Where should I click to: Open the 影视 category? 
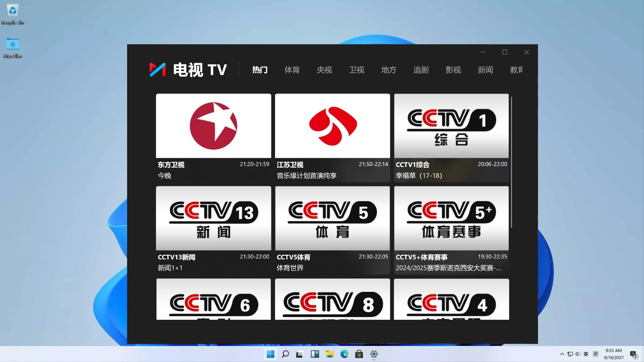[x=453, y=70]
